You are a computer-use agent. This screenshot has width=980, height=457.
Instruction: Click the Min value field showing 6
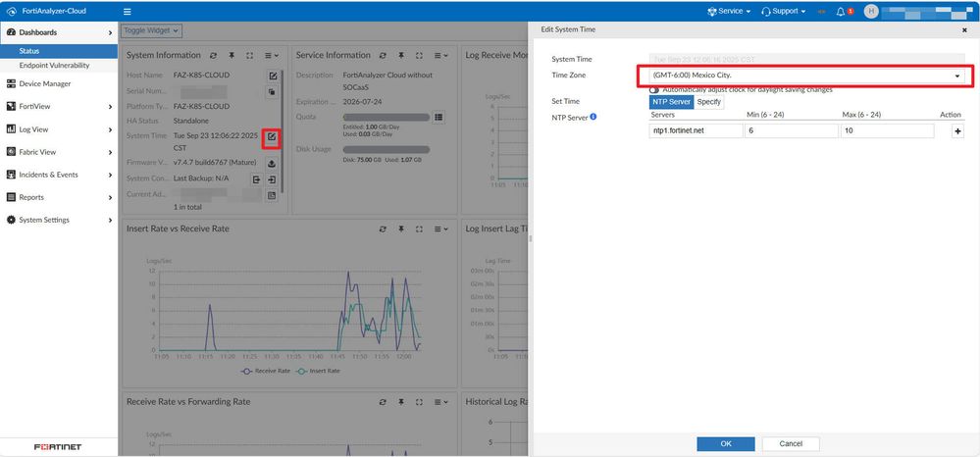pos(792,130)
